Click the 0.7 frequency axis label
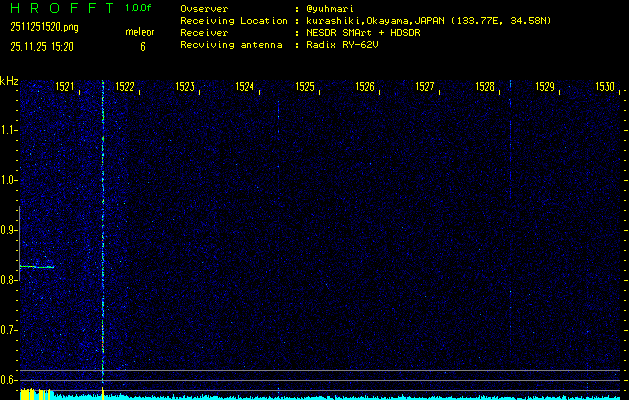The image size is (629, 400). click(x=9, y=329)
